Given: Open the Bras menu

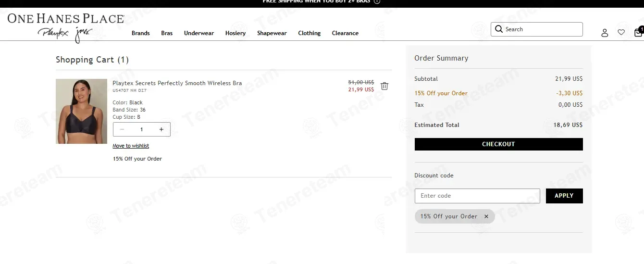Looking at the screenshot, I should click(x=167, y=33).
